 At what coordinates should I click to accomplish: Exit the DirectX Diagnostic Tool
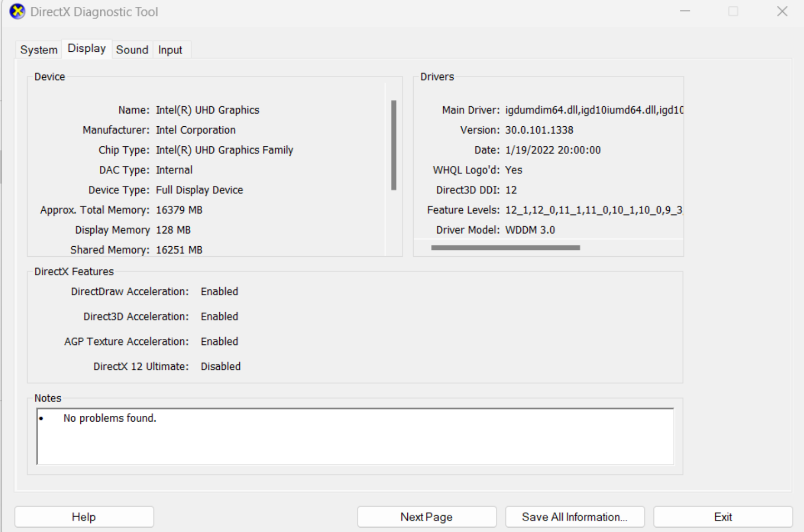722,516
